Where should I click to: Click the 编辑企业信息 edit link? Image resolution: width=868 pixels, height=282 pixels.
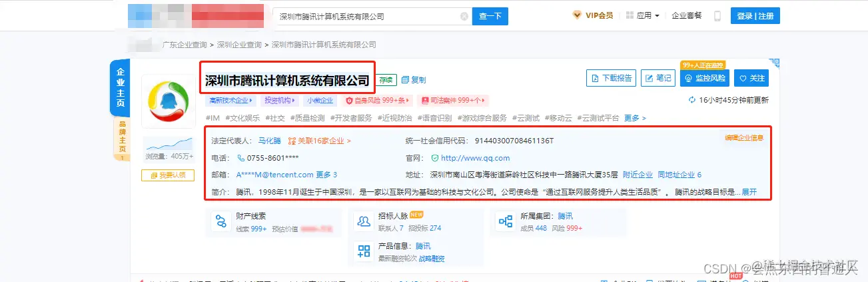744,138
